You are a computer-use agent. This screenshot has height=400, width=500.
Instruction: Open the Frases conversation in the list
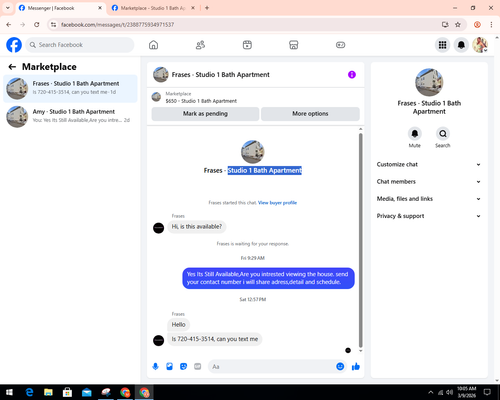(70, 88)
